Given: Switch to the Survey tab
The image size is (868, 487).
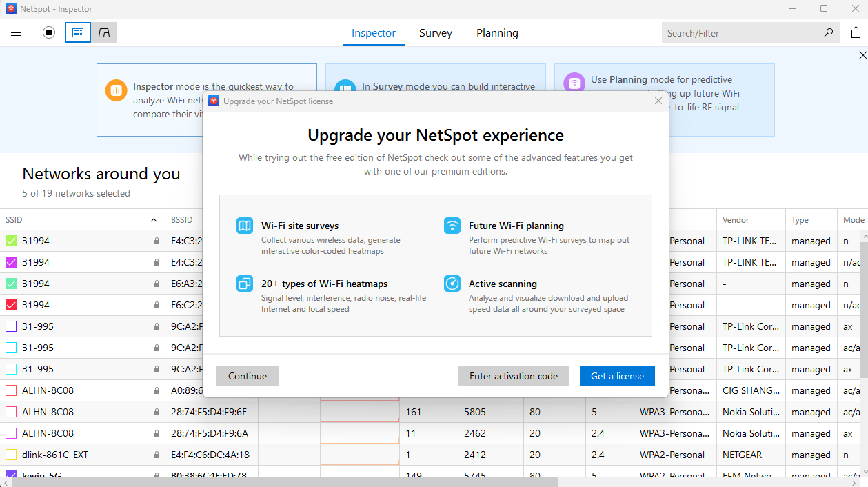Looking at the screenshot, I should coord(436,32).
